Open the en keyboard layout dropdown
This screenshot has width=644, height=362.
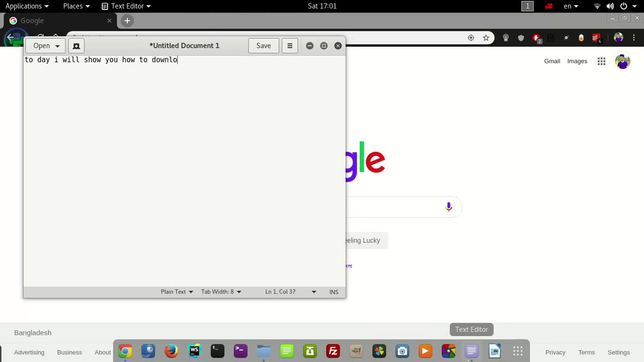point(571,6)
